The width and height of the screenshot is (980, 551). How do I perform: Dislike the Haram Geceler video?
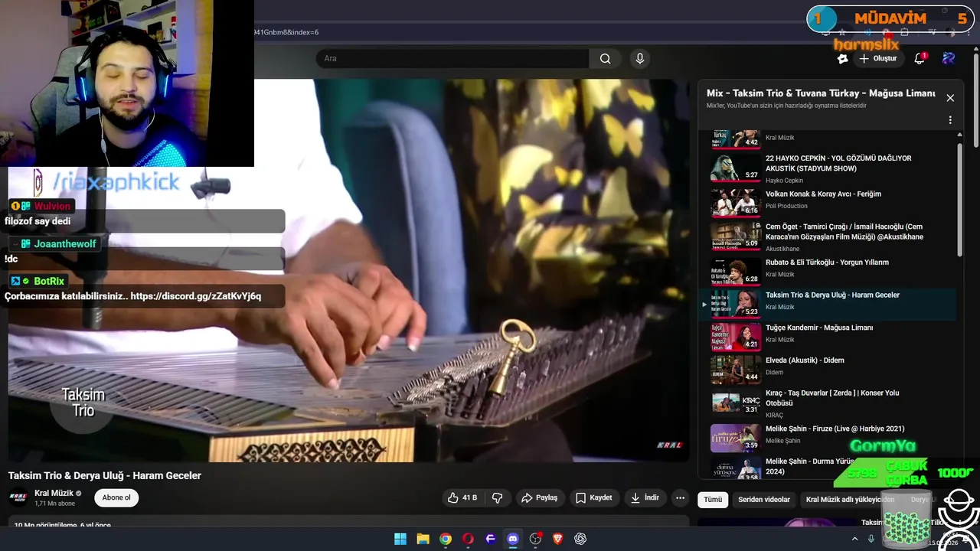[497, 497]
